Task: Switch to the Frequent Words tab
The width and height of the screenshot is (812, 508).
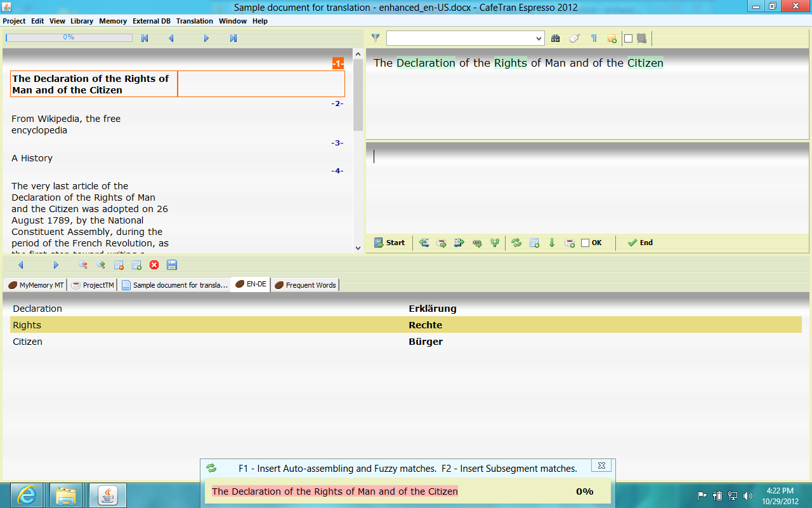Action: (x=305, y=284)
